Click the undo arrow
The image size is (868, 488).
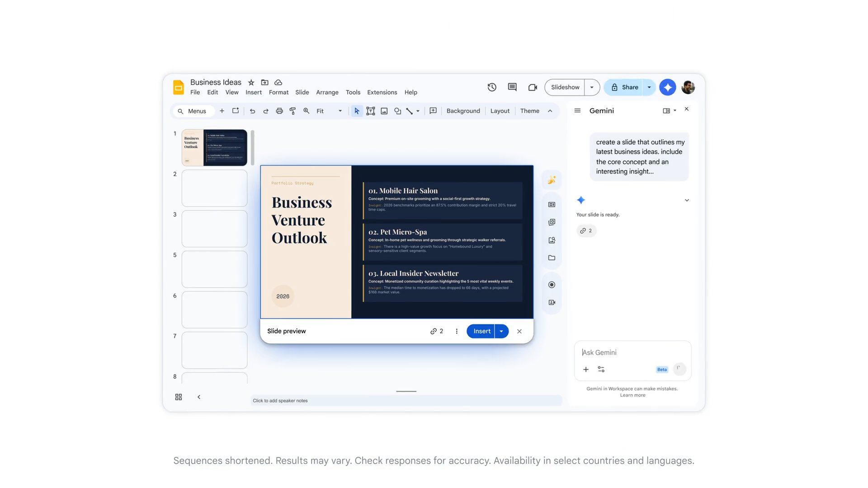coord(252,111)
